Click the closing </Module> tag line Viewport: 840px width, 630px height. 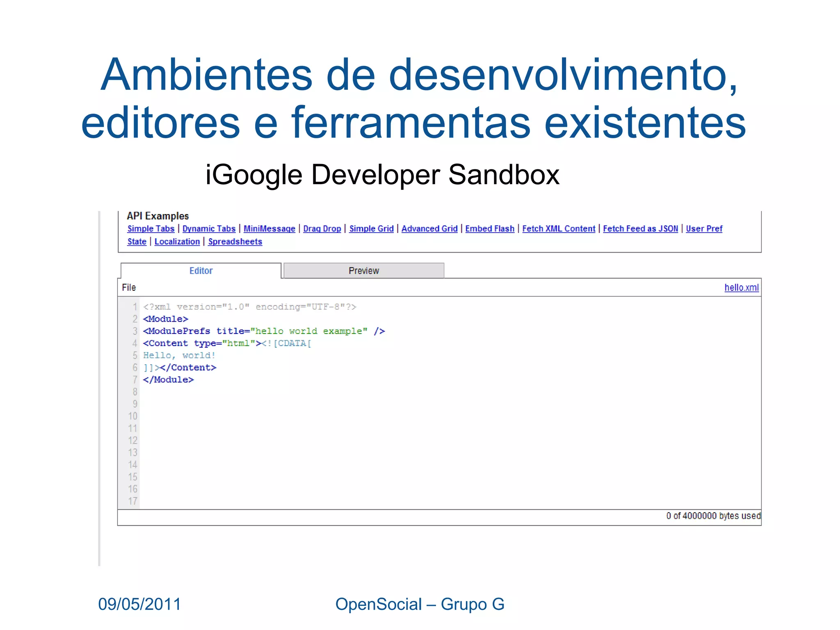(x=168, y=379)
